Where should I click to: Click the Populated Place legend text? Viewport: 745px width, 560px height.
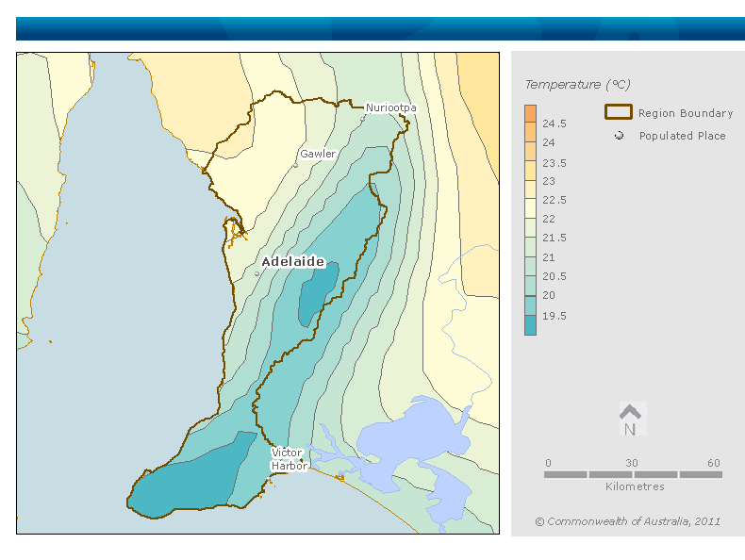pyautogui.click(x=682, y=136)
